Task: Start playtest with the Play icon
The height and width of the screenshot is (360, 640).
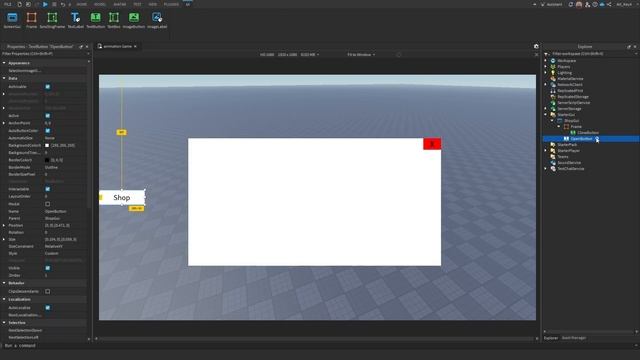Action: pos(45,4)
